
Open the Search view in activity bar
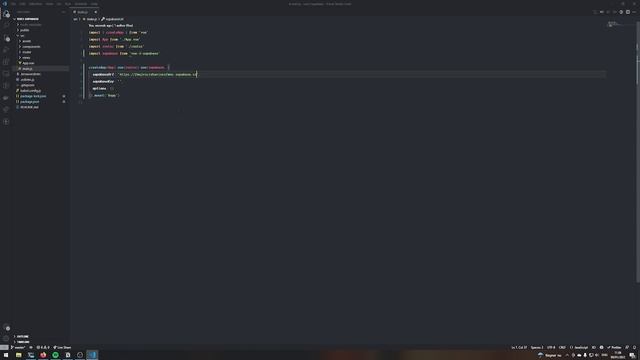[6, 26]
